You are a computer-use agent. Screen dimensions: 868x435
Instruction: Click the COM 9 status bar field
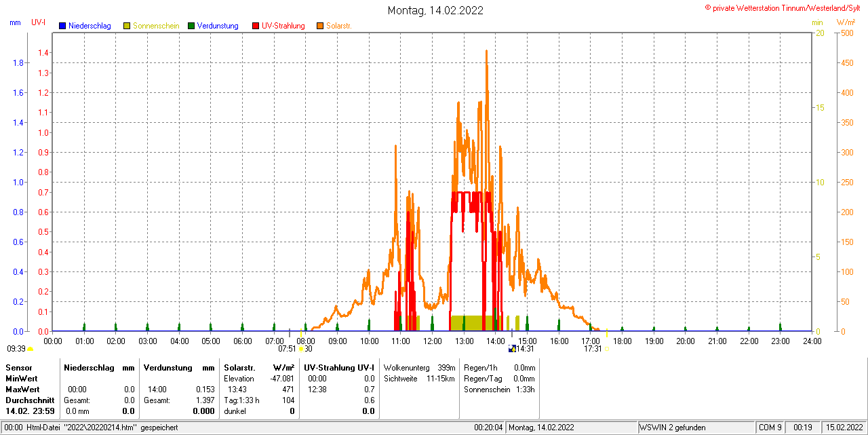tap(770, 428)
